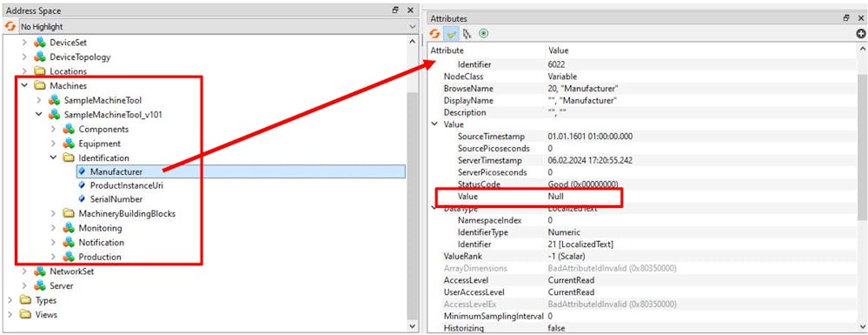
Task: Click the MachineryBuildingBlocks folder icon
Action: tap(68, 213)
